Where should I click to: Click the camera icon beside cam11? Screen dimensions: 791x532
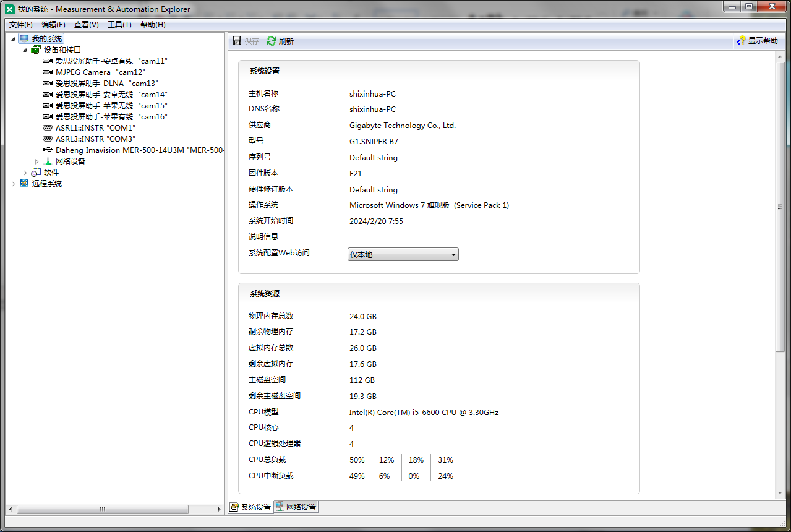pyautogui.click(x=48, y=61)
